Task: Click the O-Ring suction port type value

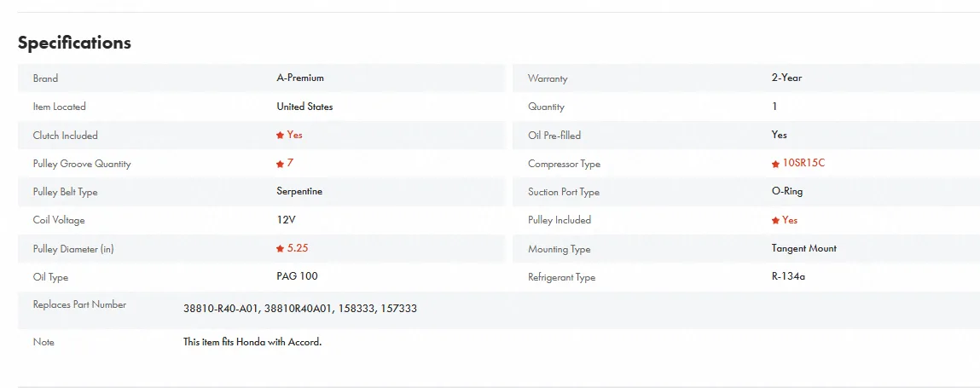Action: tap(786, 192)
